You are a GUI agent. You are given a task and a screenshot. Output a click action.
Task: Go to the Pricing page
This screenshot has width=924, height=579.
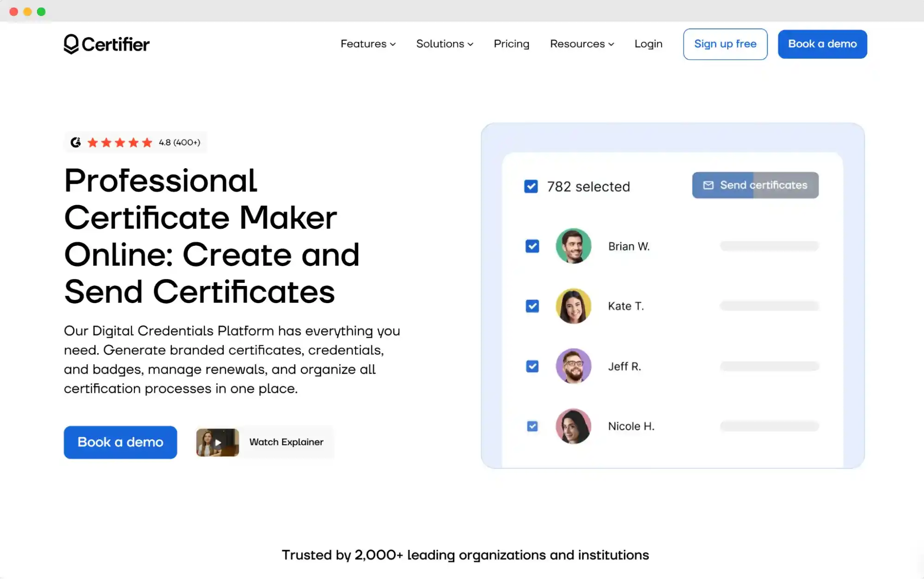511,44
